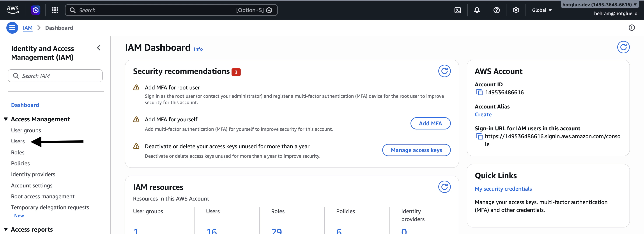This screenshot has height=234, width=644.
Task: Click warning icon for Add MFA for yourself
Action: pyautogui.click(x=136, y=119)
